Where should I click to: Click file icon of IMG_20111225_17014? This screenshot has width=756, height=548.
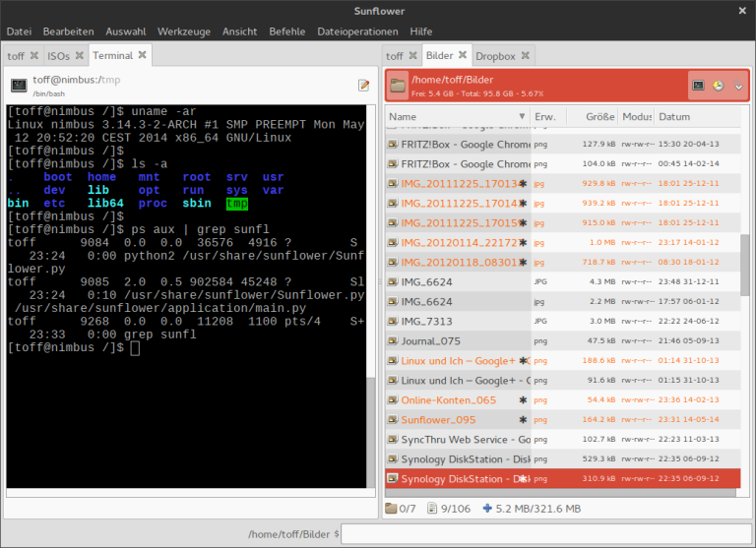(x=393, y=203)
